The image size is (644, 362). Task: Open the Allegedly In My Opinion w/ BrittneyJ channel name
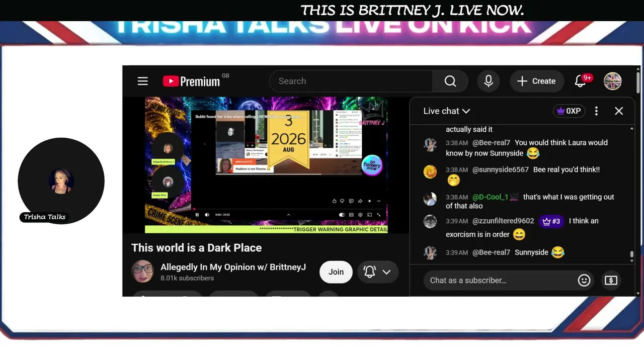pos(233,267)
